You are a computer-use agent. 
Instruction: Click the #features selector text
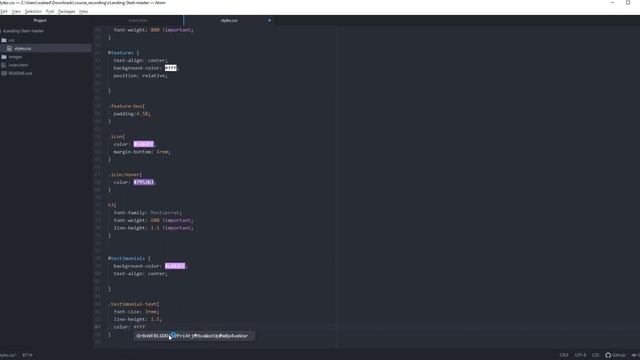click(x=121, y=53)
